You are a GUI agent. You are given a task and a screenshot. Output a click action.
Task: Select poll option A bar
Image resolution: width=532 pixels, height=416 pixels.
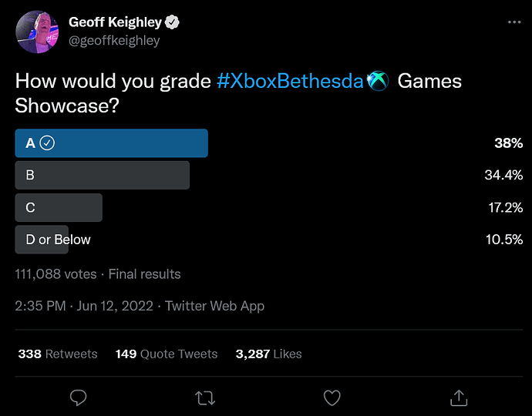[111, 143]
